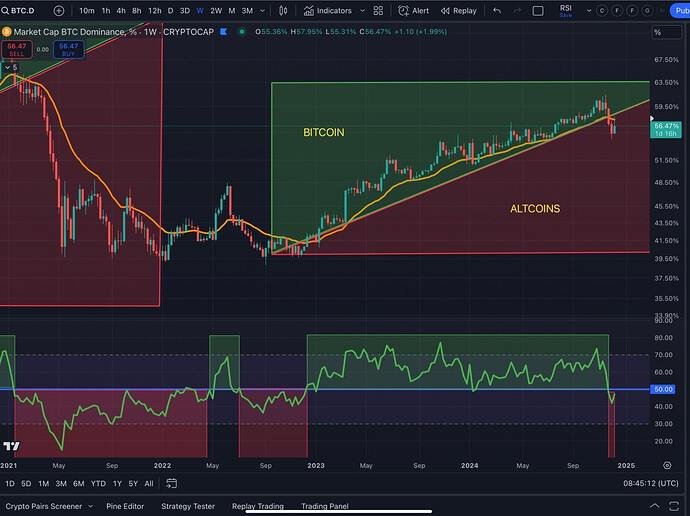The width and height of the screenshot is (690, 516).
Task: Click the red SELL 56.47 button
Action: [x=15, y=49]
